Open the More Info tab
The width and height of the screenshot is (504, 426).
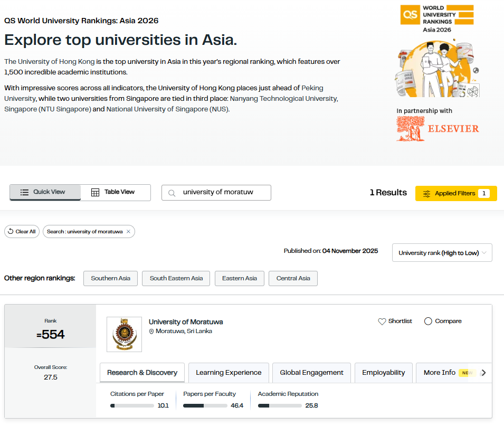pyautogui.click(x=440, y=373)
